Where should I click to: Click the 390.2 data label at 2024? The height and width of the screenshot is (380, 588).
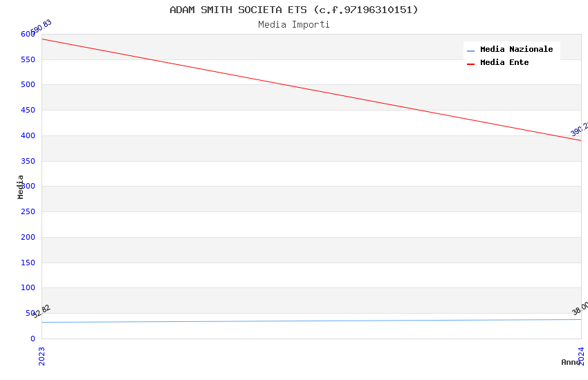click(x=580, y=129)
